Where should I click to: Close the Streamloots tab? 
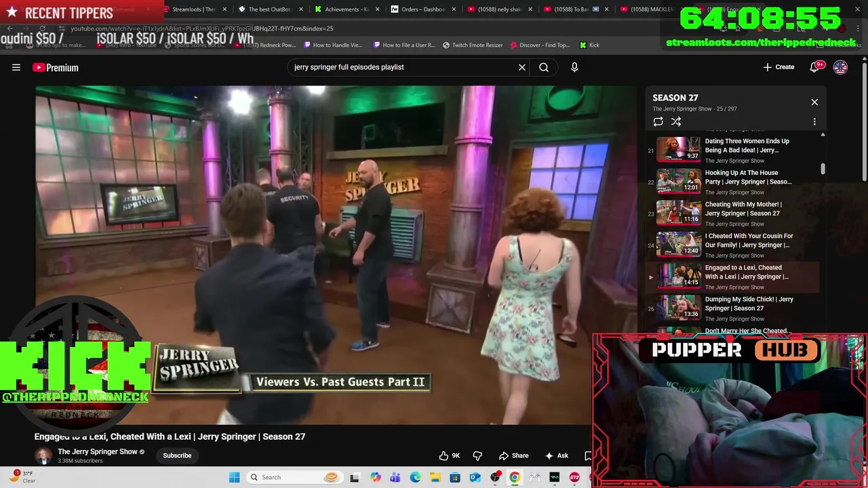tap(223, 9)
